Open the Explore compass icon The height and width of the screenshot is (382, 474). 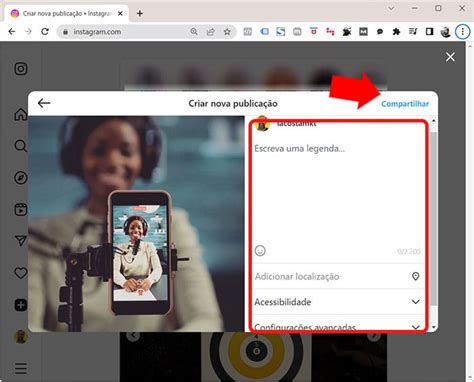[x=21, y=178]
